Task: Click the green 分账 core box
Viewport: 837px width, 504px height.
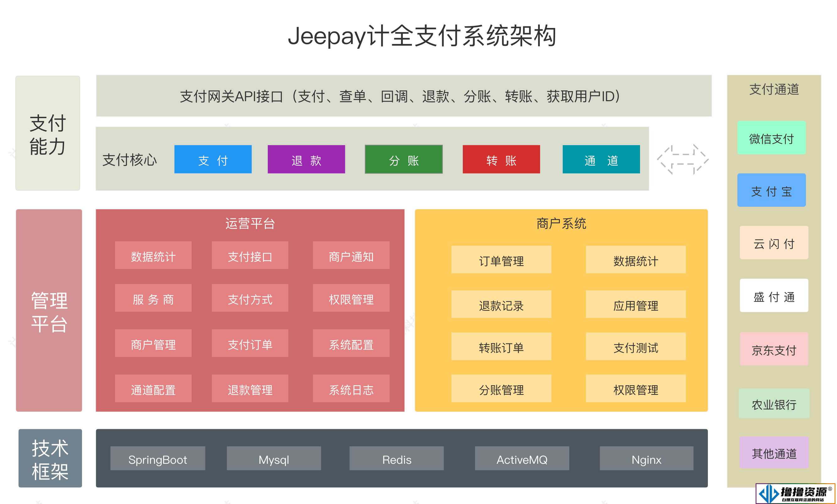Action: point(404,159)
